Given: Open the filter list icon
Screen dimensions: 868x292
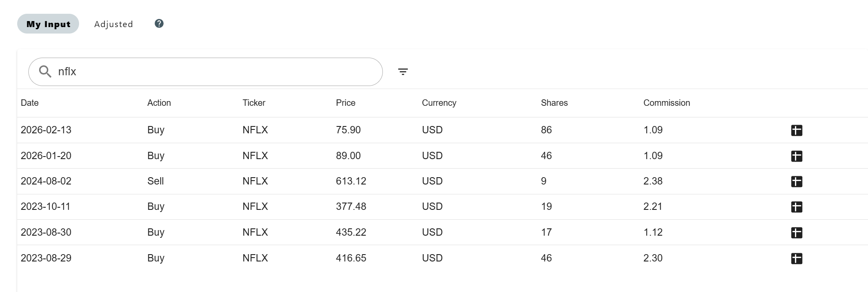Looking at the screenshot, I should coord(403,72).
